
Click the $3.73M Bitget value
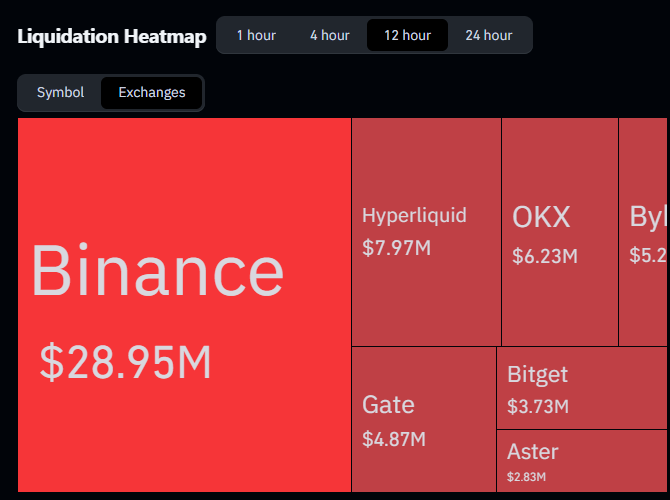point(538,406)
